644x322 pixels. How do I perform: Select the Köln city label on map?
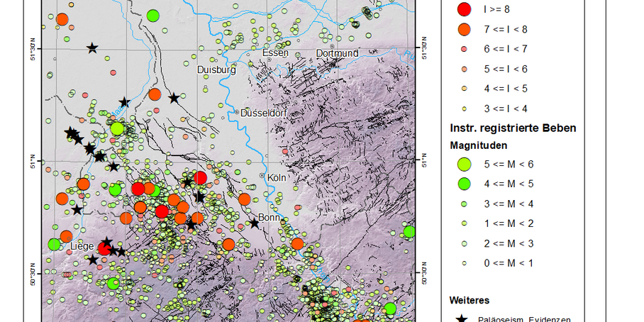276,177
